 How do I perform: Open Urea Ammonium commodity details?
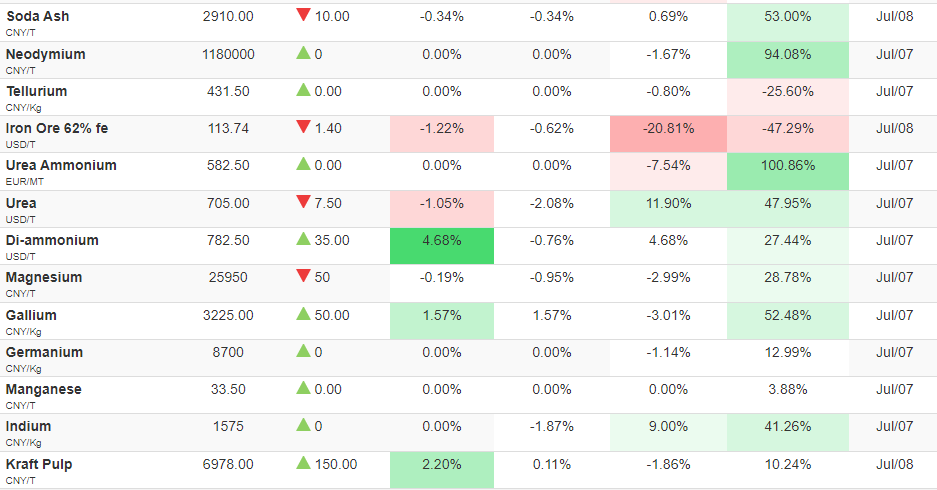pyautogui.click(x=61, y=166)
